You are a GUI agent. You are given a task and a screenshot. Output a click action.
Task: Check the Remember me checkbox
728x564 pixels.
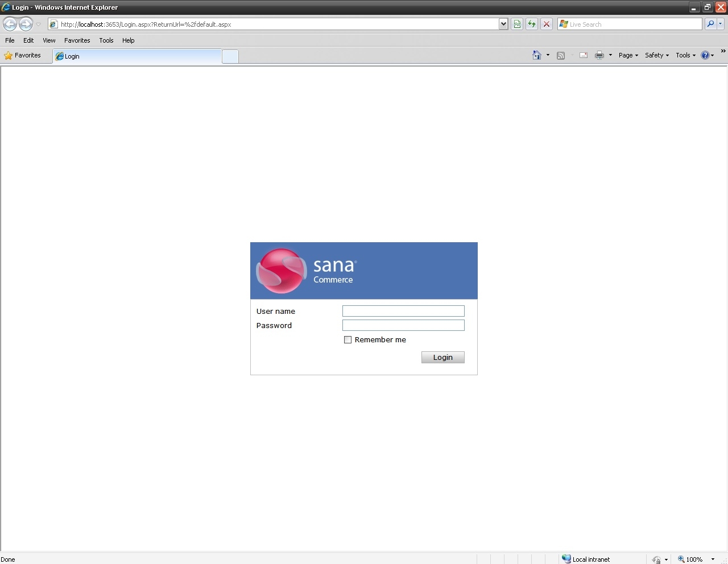(x=348, y=339)
